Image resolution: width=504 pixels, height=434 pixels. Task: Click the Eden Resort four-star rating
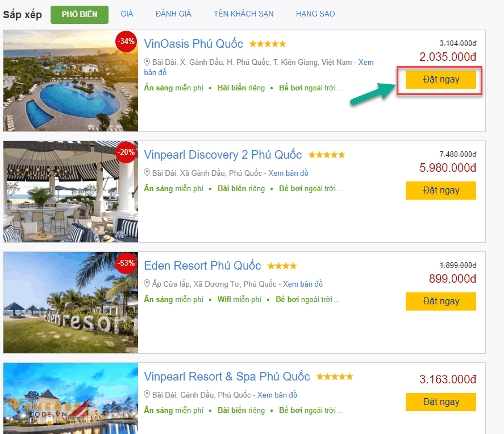click(282, 266)
